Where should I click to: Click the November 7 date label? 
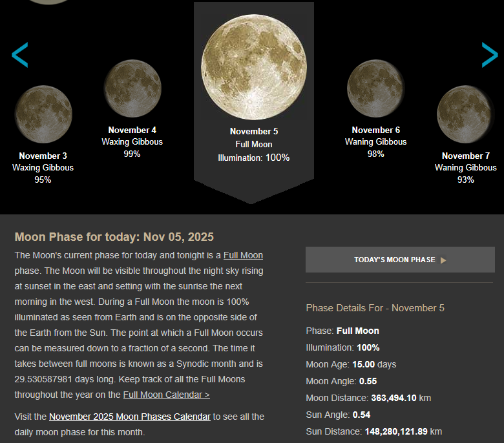465,156
